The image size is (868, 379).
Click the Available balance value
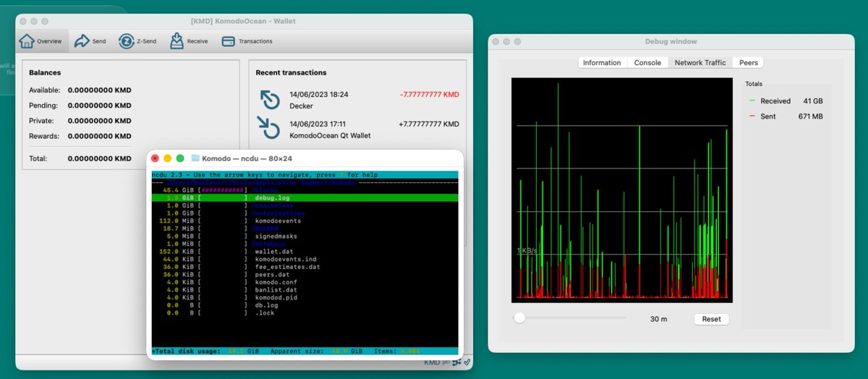[x=100, y=90]
